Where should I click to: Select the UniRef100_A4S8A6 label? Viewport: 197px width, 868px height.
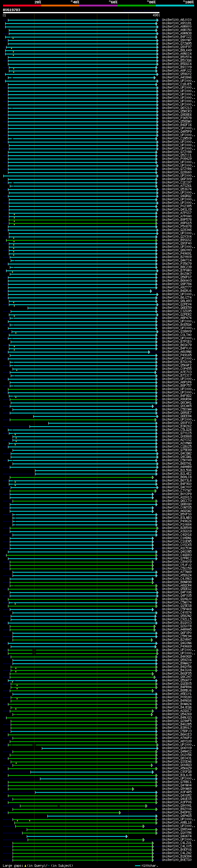click(x=177, y=78)
